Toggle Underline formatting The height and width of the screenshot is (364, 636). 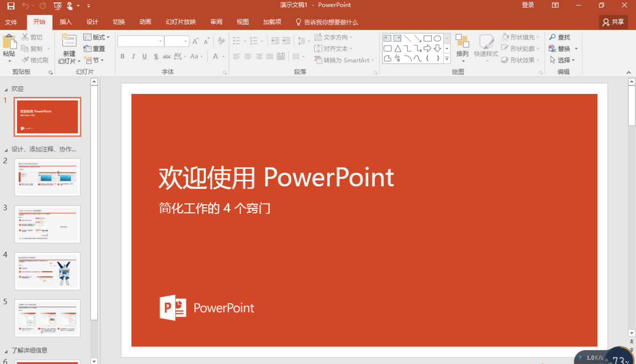tap(145, 57)
